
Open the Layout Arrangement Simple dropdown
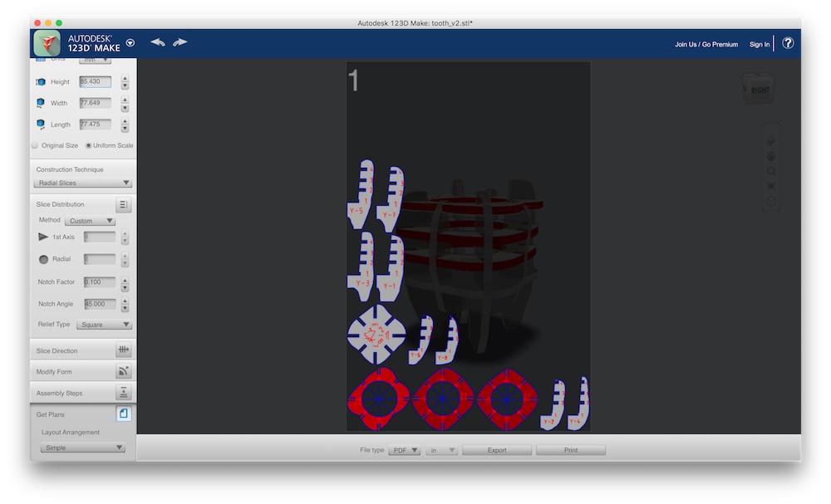pos(82,448)
